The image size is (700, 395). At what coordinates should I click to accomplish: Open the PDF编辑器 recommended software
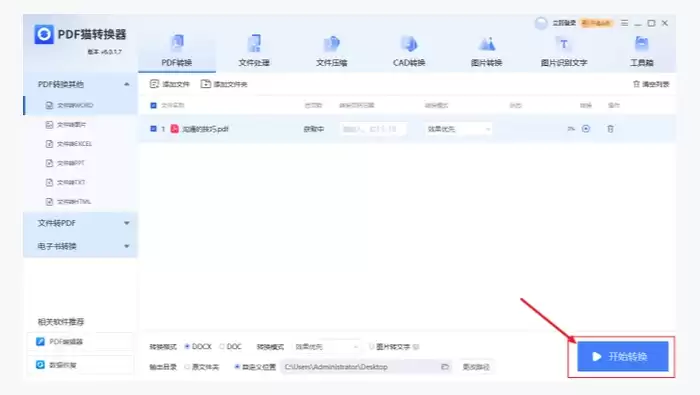pyautogui.click(x=80, y=342)
